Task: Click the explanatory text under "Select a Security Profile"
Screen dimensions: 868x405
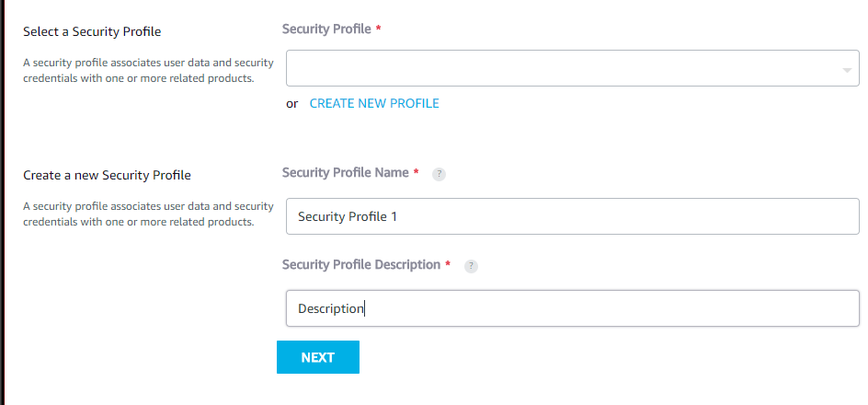Action: [x=148, y=71]
